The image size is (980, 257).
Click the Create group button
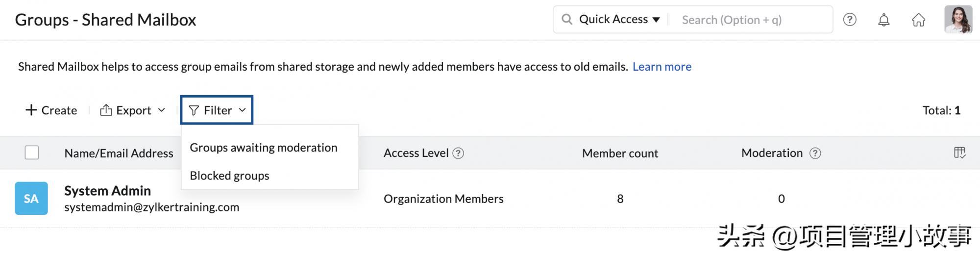click(51, 110)
